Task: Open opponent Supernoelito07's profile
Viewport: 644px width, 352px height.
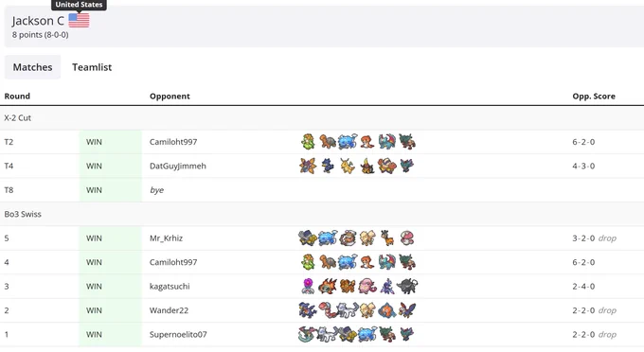Action: (x=178, y=334)
